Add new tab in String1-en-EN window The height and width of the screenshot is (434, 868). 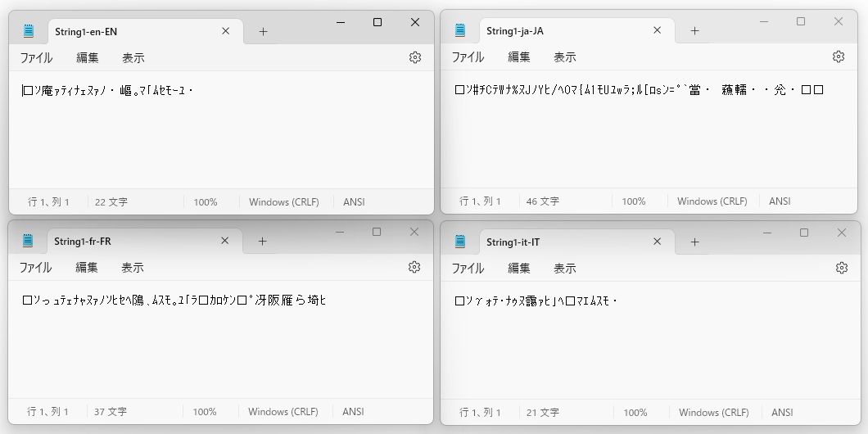pos(263,32)
